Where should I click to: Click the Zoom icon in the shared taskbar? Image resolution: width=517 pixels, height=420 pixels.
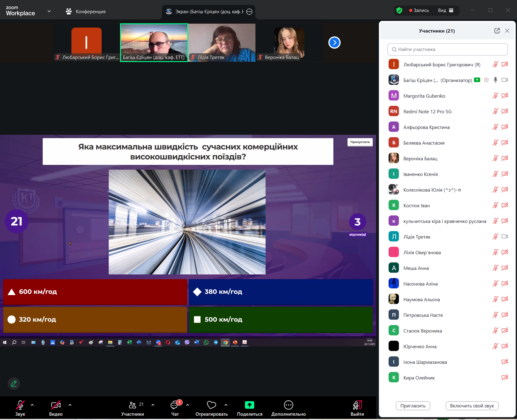(x=158, y=342)
